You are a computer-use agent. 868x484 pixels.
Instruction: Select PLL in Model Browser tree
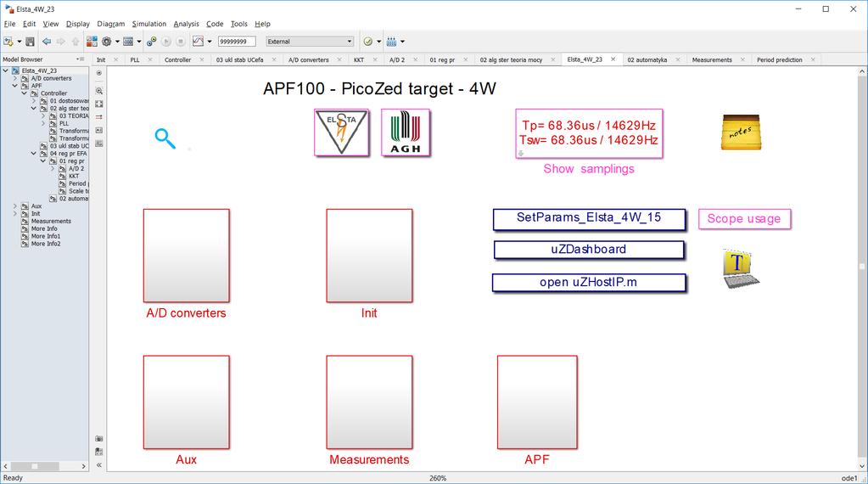pos(64,123)
